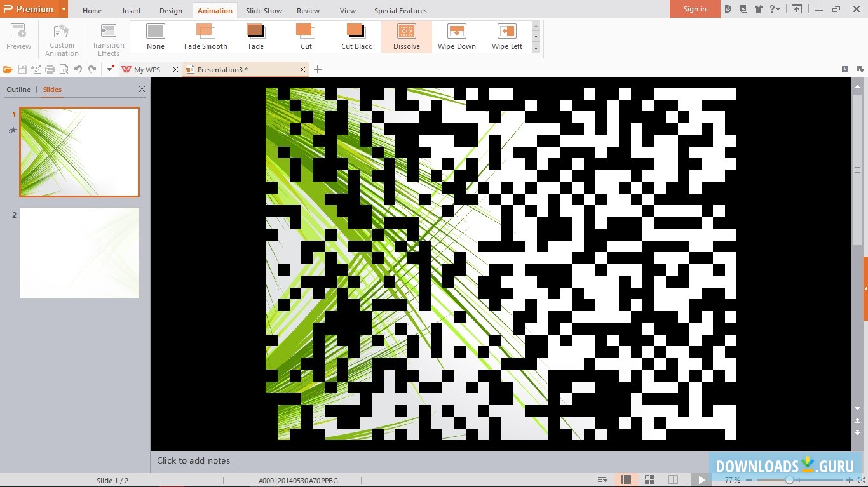
Task: Select the Dissolve transition effect
Action: (x=407, y=37)
